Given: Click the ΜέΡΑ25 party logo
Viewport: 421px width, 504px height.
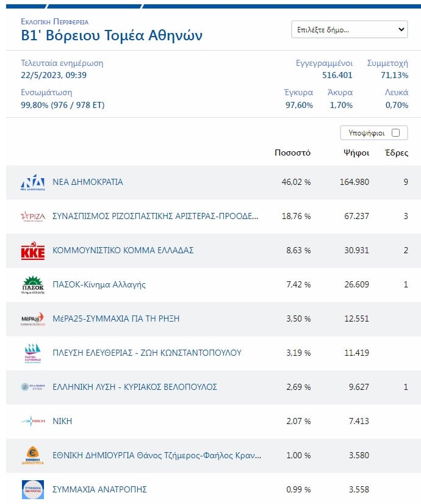Looking at the screenshot, I should click(x=32, y=319).
